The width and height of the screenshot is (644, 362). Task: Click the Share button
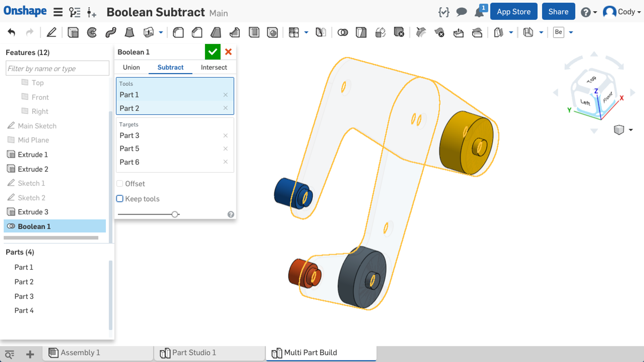pos(558,12)
